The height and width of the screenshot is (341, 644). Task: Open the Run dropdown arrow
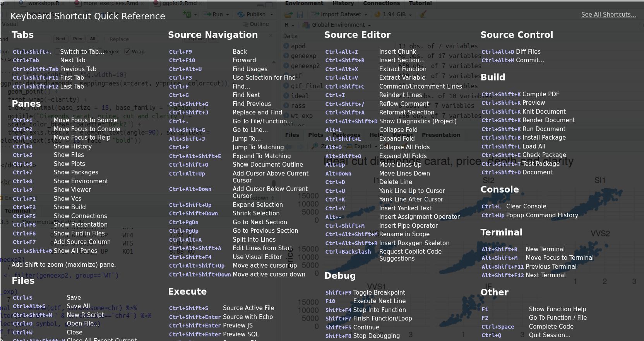[x=228, y=15]
